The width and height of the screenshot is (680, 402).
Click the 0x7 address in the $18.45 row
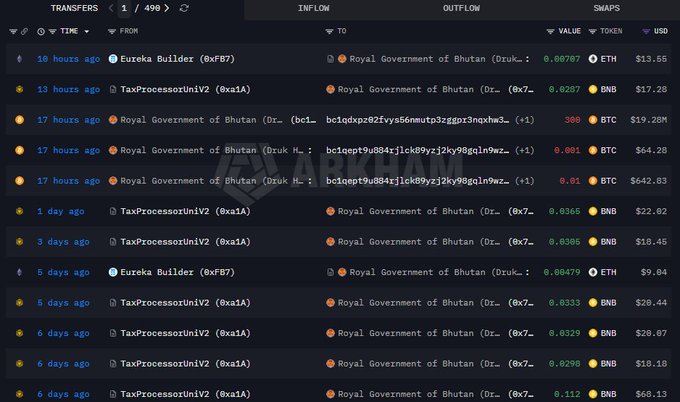point(521,242)
